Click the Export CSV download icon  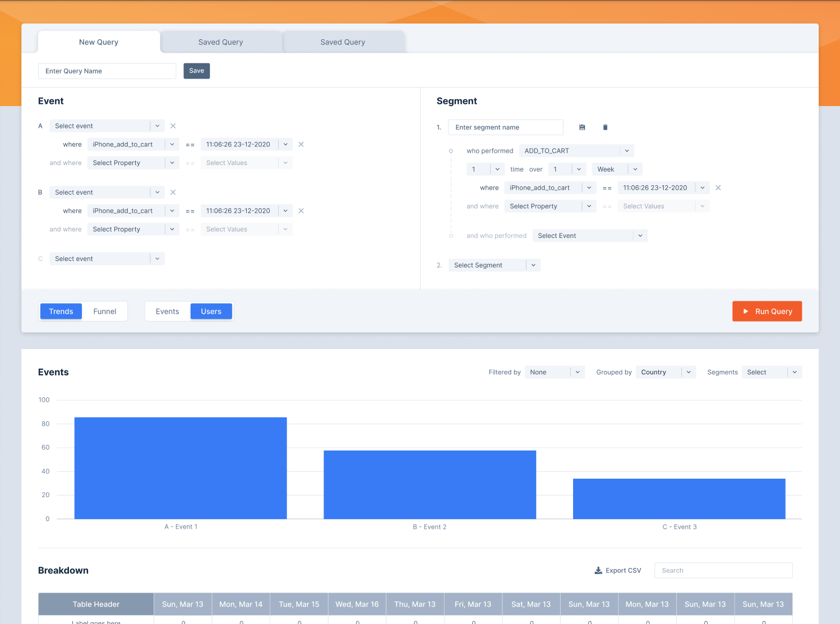pyautogui.click(x=598, y=571)
